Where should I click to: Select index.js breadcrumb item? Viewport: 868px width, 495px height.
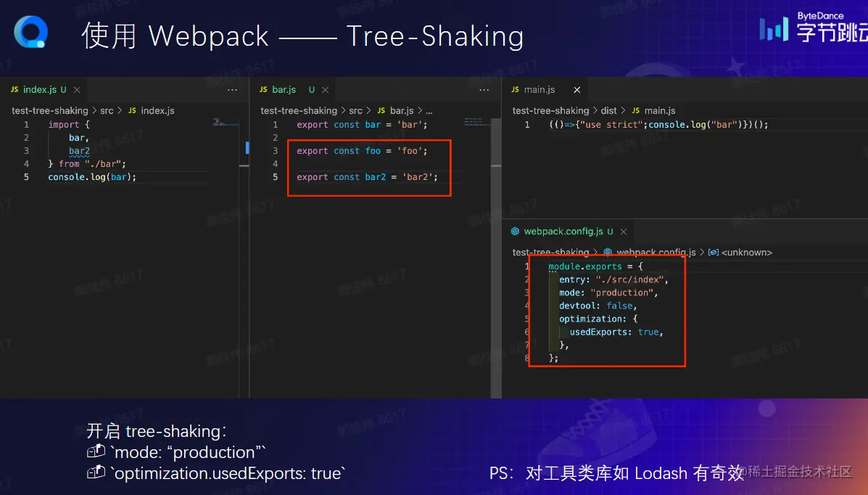[157, 111]
